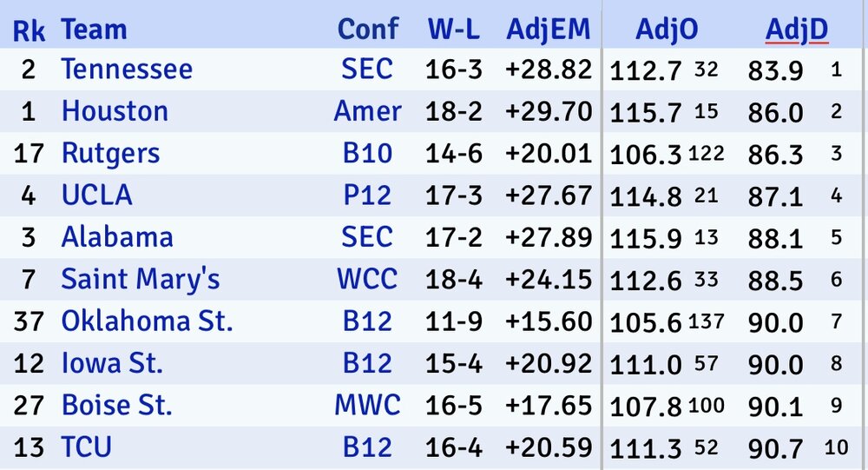Sort by the W-L column header
The width and height of the screenshot is (868, 470).
point(453,30)
